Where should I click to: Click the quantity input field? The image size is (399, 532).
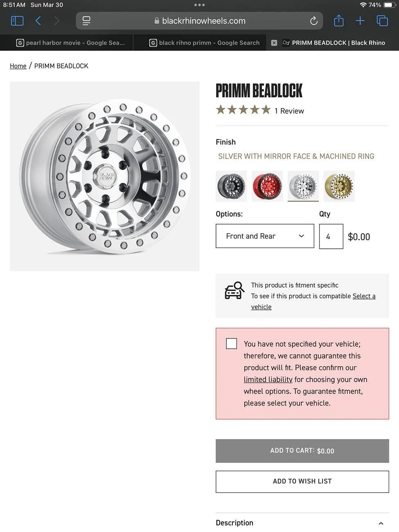[x=331, y=236]
